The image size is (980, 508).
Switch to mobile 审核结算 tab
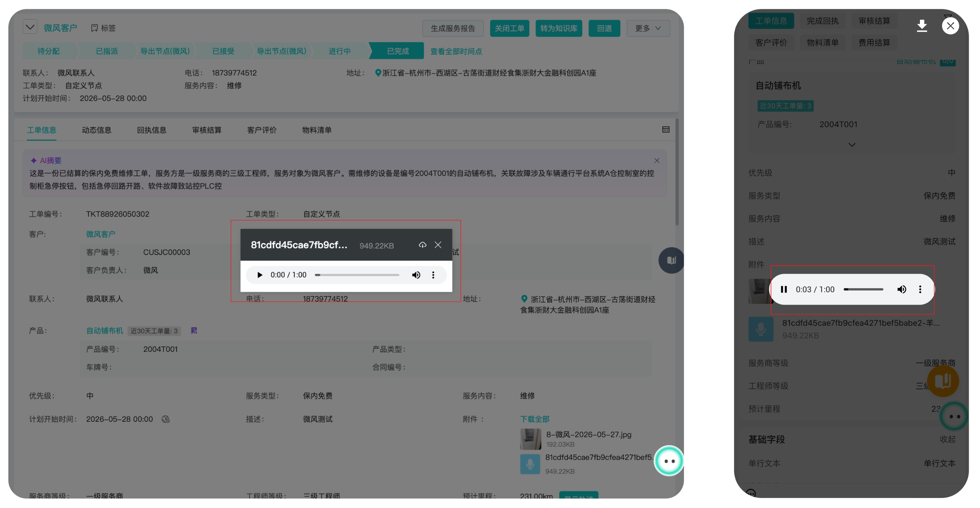(874, 21)
